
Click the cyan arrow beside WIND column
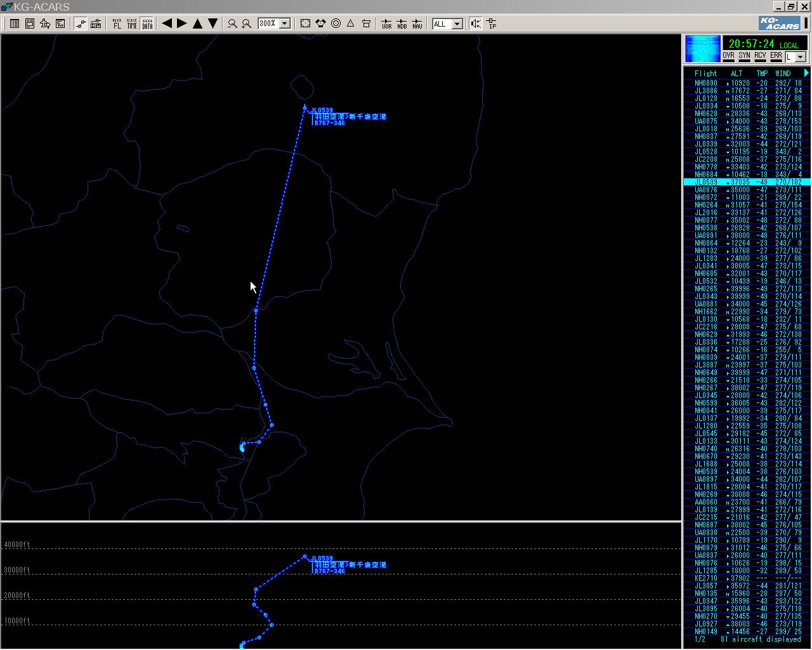tap(806, 73)
